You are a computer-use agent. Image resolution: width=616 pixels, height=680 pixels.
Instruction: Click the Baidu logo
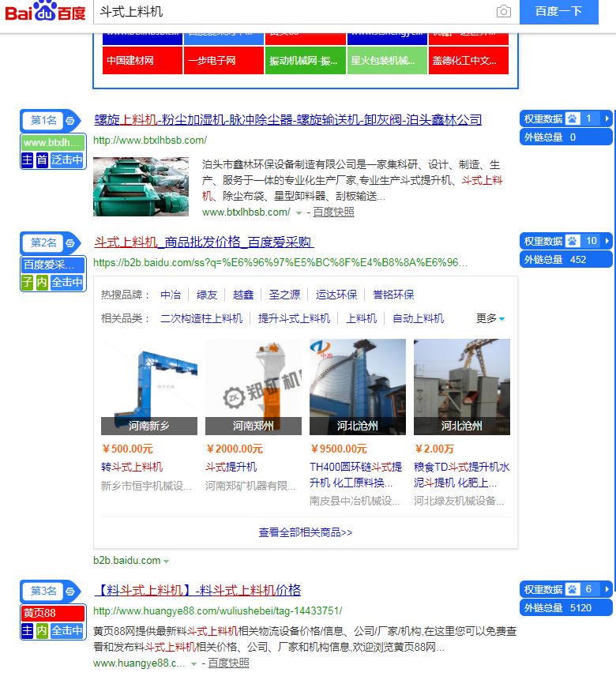point(45,11)
